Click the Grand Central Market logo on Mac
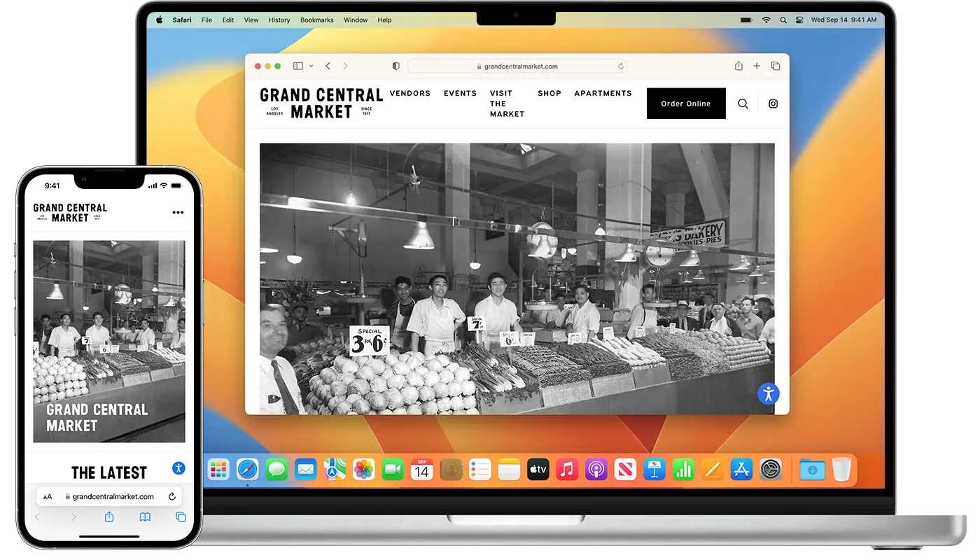 coord(321,103)
